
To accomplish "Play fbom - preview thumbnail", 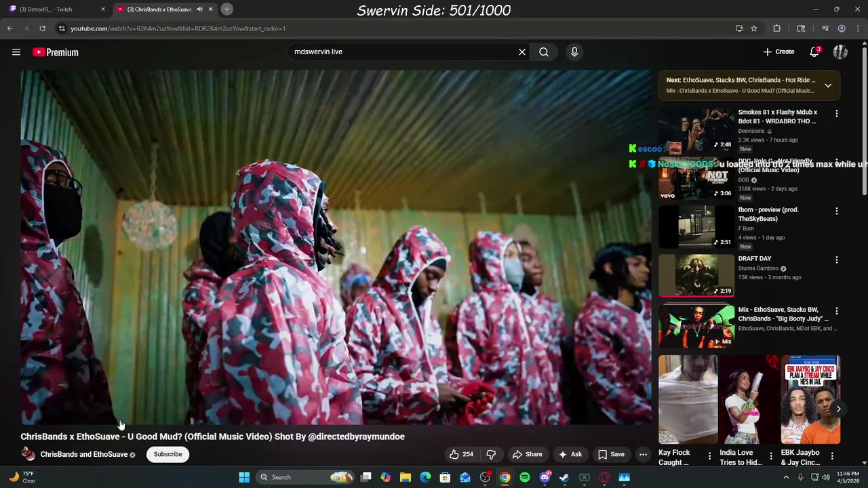I will tap(696, 227).
